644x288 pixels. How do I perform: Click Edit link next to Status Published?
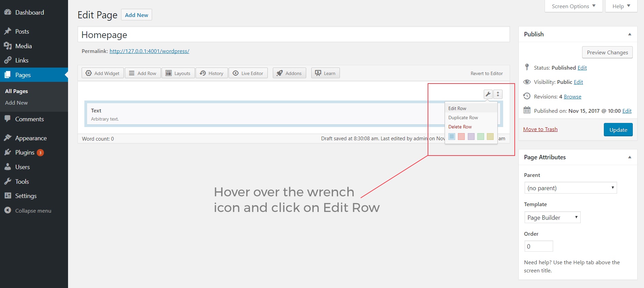pos(582,68)
